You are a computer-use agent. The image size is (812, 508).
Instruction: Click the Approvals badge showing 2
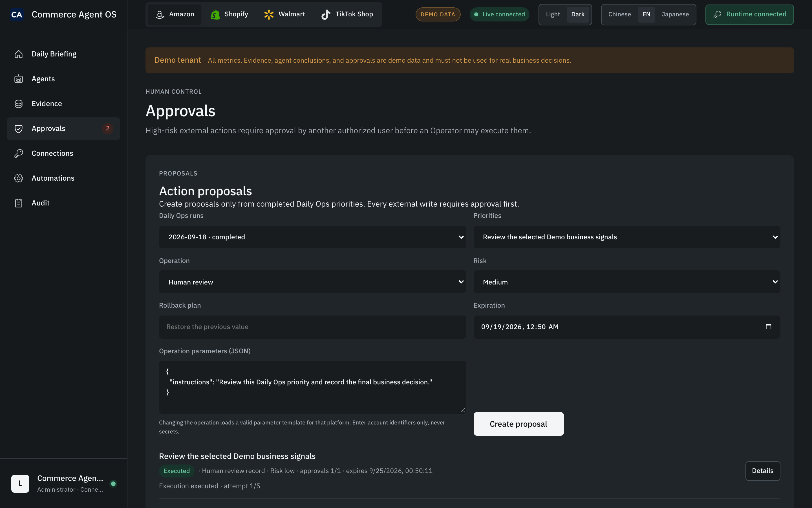107,128
